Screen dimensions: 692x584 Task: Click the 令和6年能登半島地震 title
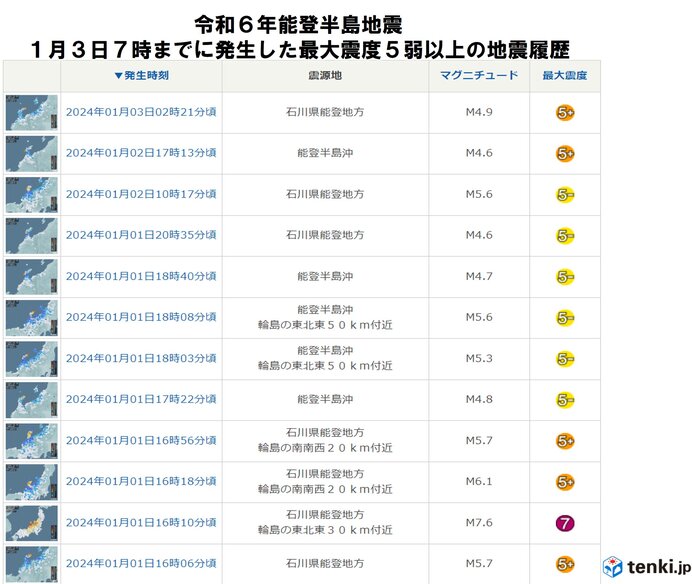click(x=298, y=25)
